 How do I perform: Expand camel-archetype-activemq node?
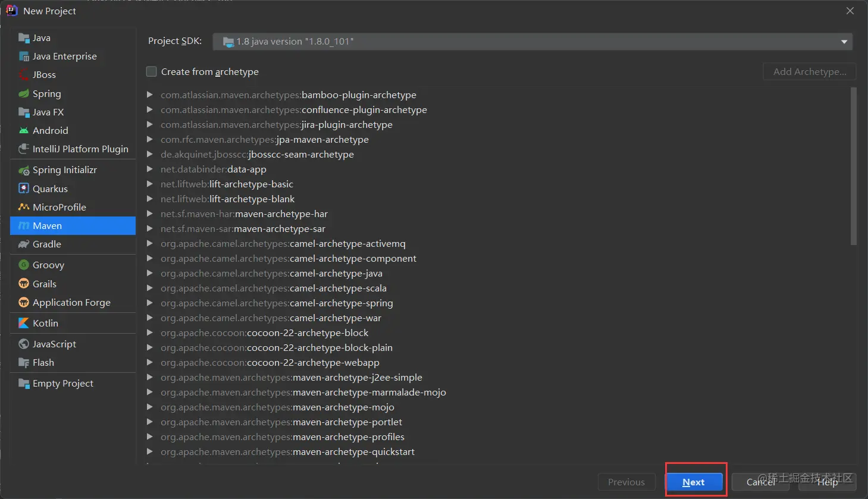(x=150, y=243)
